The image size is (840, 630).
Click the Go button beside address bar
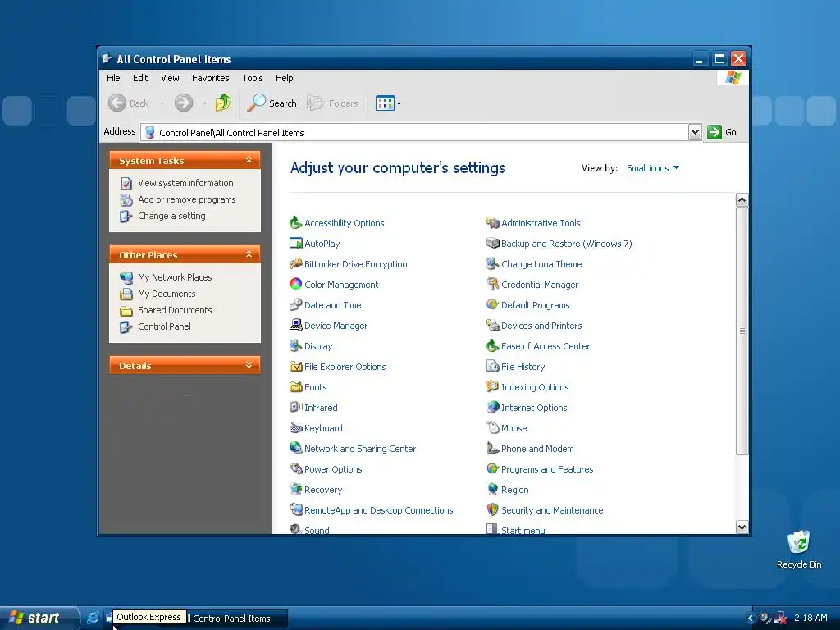tap(722, 132)
